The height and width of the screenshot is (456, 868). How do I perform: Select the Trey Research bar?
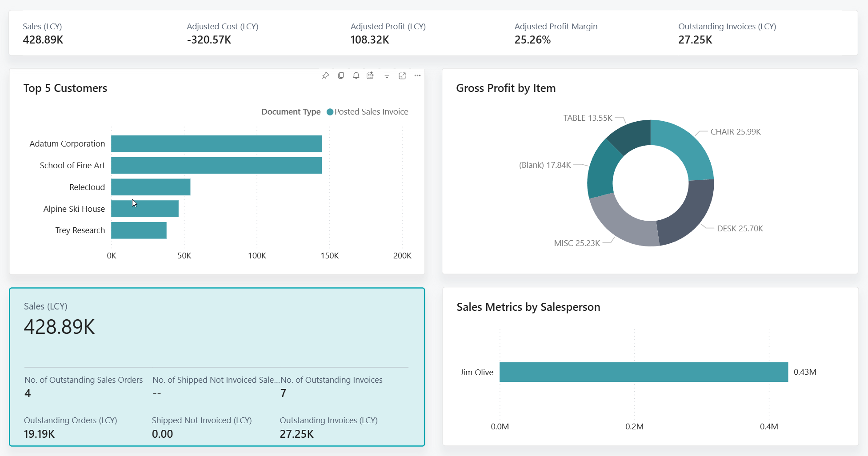tap(139, 230)
